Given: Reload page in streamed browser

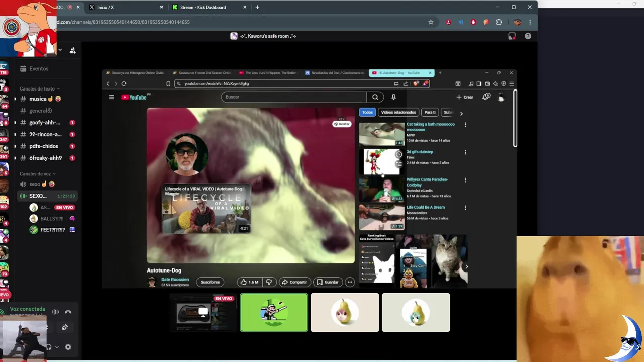Looking at the screenshot, I should (x=124, y=84).
